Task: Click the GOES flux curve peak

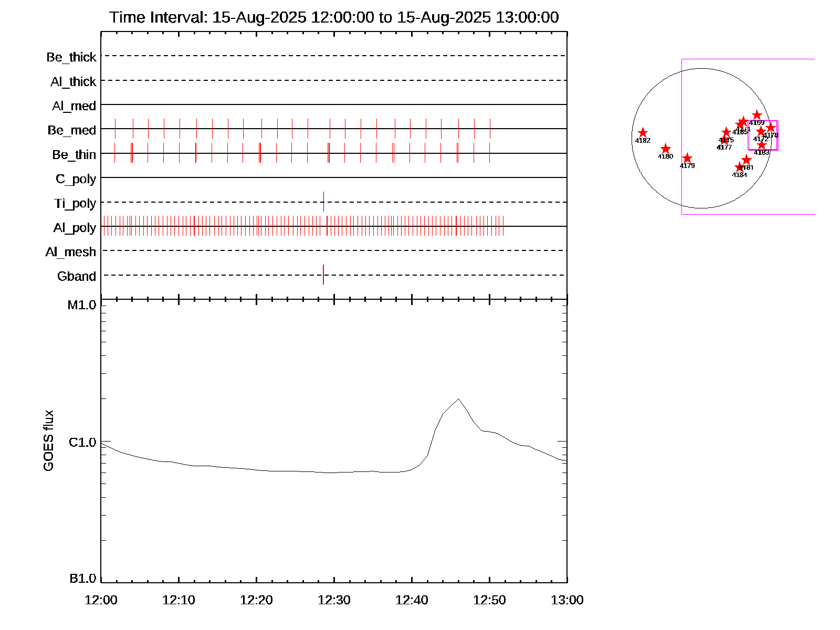Action: pyautogui.click(x=459, y=399)
